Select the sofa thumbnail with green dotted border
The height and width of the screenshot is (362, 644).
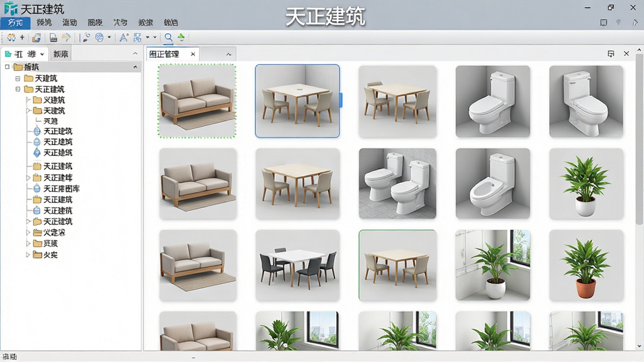[x=197, y=101]
